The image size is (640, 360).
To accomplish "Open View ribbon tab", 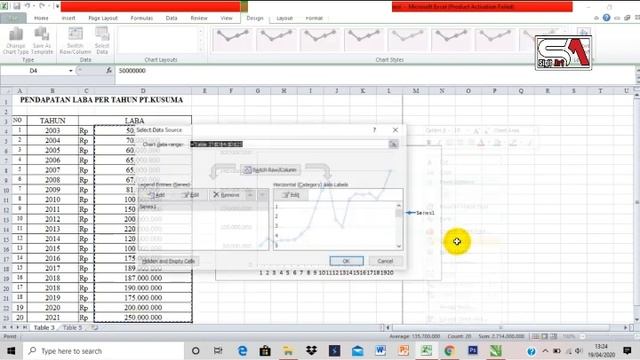I will click(226, 18).
